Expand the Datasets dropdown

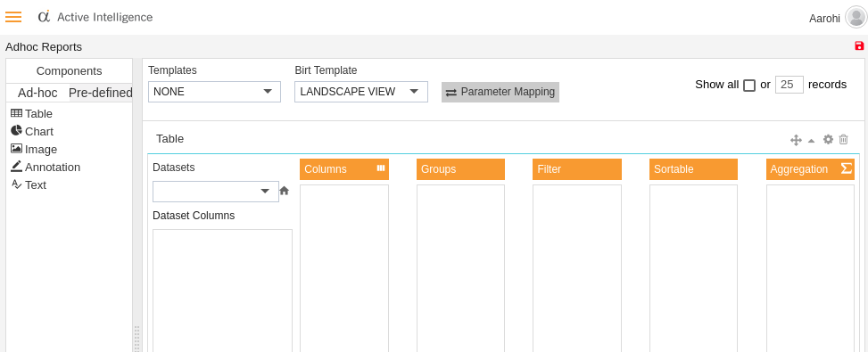pos(216,192)
